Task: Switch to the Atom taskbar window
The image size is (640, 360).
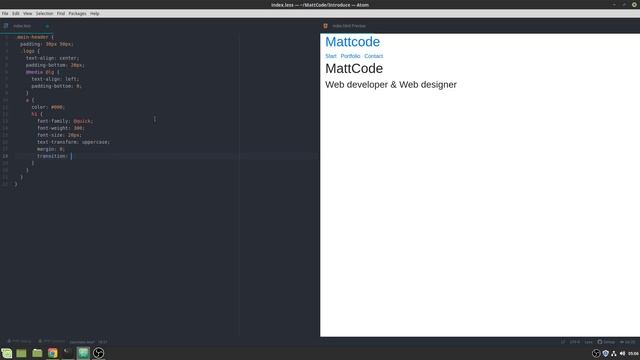Action: 83,353
